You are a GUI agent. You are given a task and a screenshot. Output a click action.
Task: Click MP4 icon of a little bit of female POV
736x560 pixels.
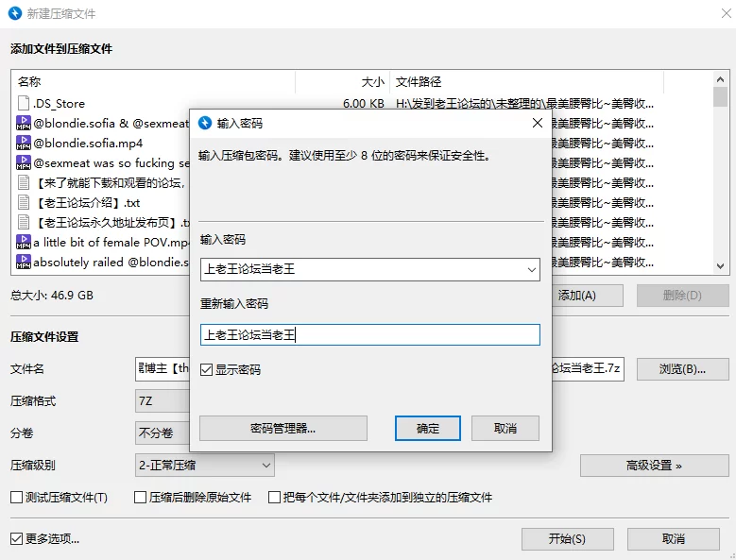coord(24,242)
